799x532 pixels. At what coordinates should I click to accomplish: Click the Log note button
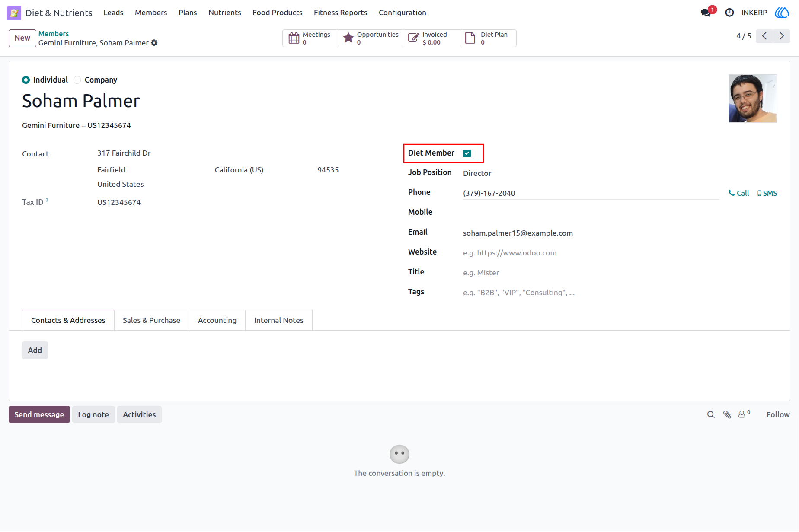pos(93,414)
